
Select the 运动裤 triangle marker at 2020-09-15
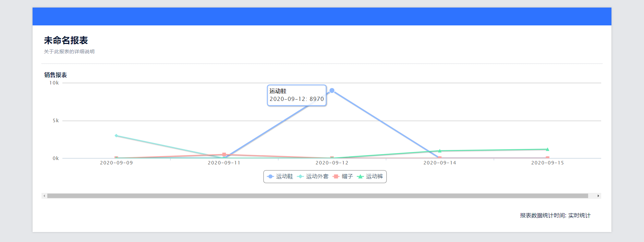click(547, 149)
